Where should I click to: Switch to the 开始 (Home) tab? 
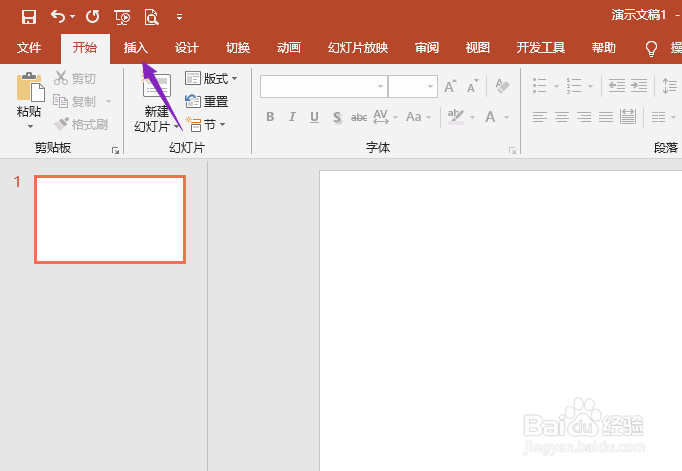pos(85,47)
